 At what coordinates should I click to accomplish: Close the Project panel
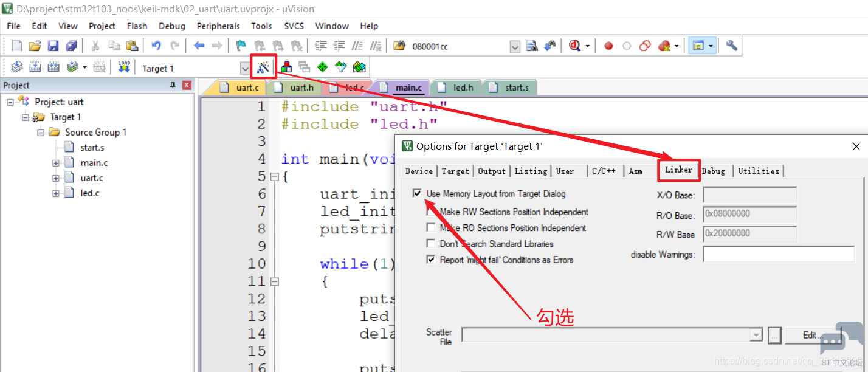click(187, 85)
